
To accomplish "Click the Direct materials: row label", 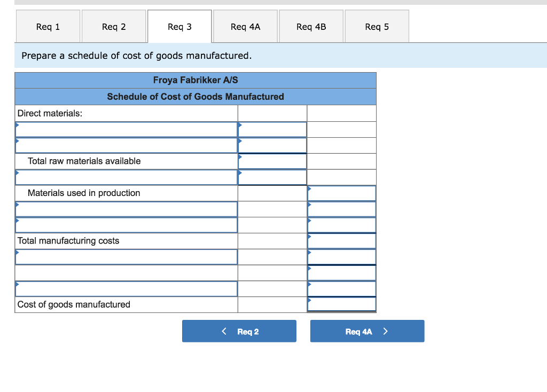I will pyautogui.click(x=50, y=113).
